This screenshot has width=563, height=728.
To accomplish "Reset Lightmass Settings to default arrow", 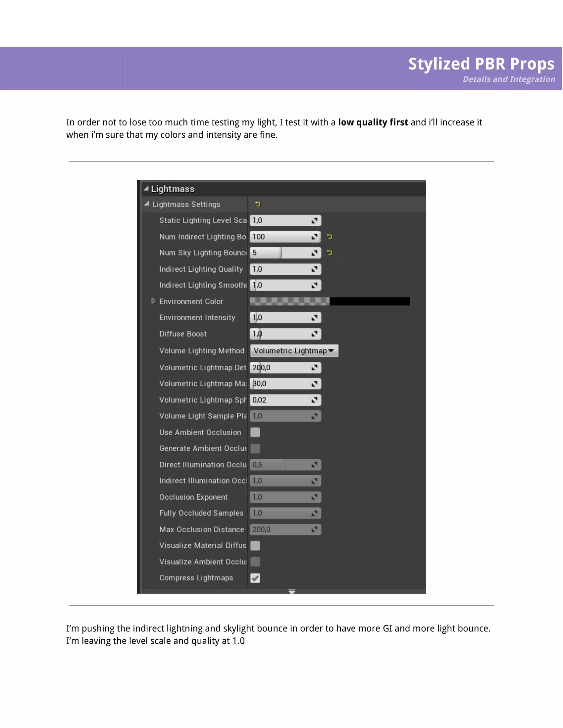I will [258, 204].
